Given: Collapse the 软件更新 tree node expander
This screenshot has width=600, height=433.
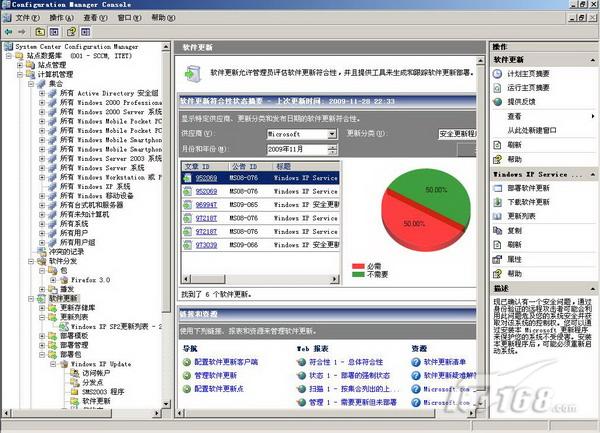Looking at the screenshot, I should tap(31, 299).
